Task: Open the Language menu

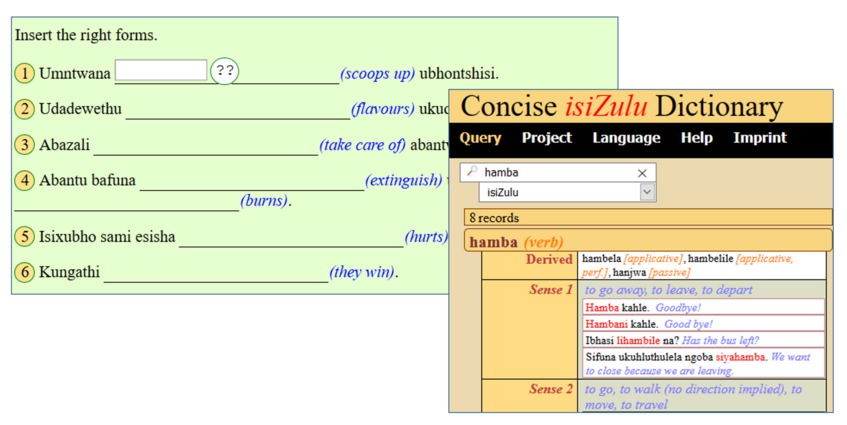Action: tap(626, 138)
